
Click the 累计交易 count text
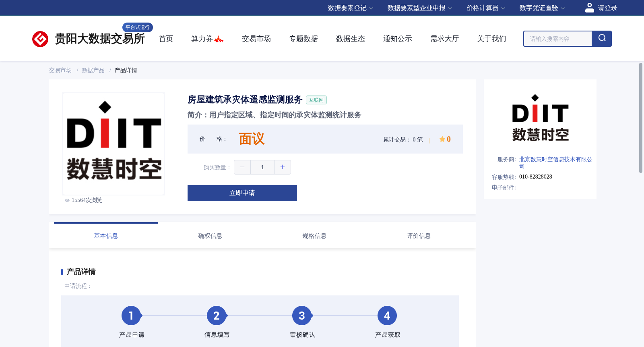pyautogui.click(x=403, y=140)
